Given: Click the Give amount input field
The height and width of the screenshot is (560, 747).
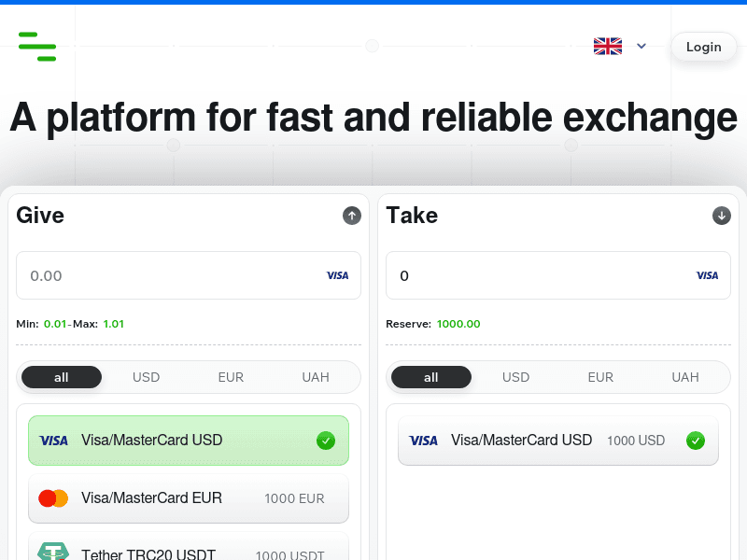Looking at the screenshot, I should (168, 275).
